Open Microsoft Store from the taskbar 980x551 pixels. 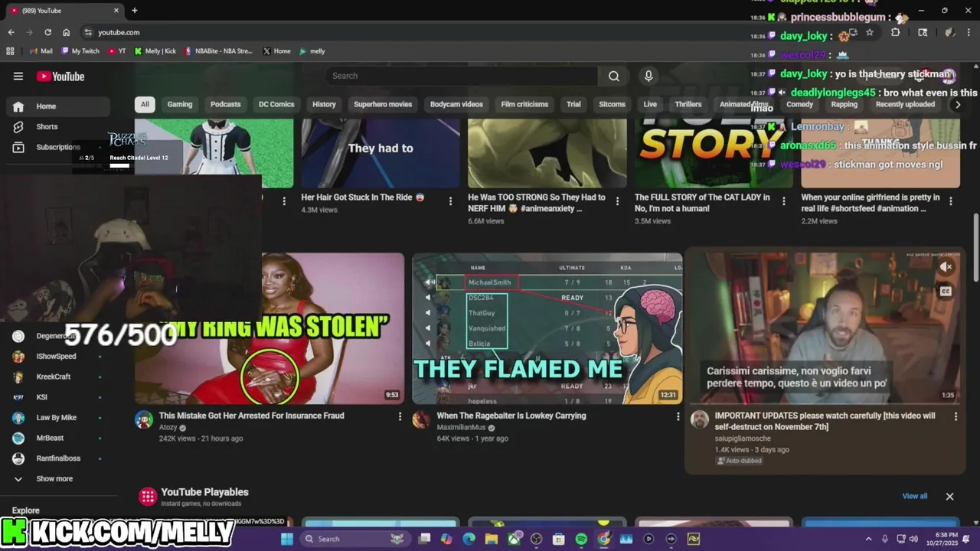[559, 539]
